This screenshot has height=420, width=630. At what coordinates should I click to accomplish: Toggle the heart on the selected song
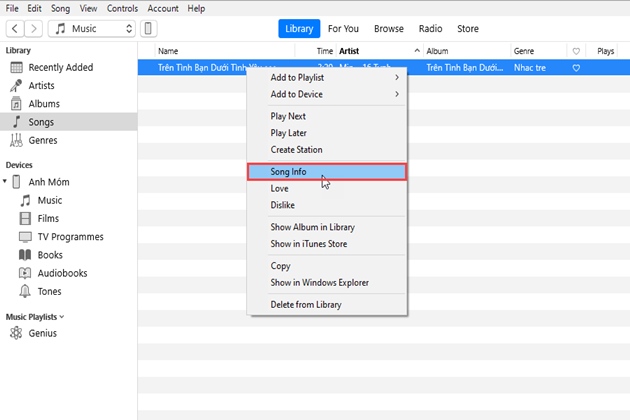pyautogui.click(x=576, y=68)
